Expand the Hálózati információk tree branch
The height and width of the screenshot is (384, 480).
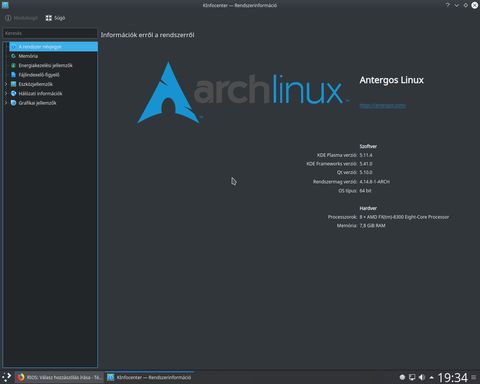tap(6, 93)
